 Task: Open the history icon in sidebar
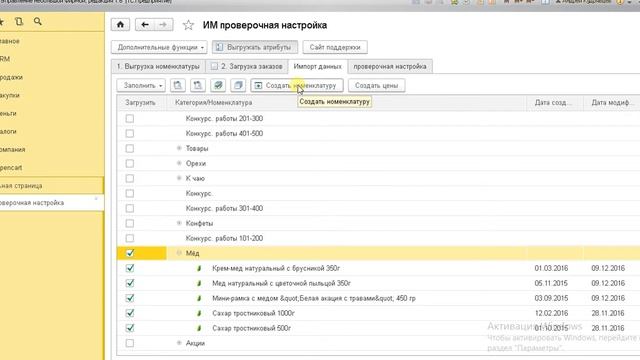point(19,21)
